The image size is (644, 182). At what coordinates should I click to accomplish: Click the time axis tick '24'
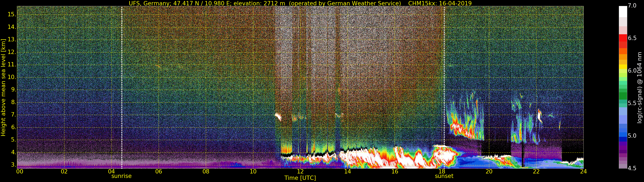click(x=583, y=172)
